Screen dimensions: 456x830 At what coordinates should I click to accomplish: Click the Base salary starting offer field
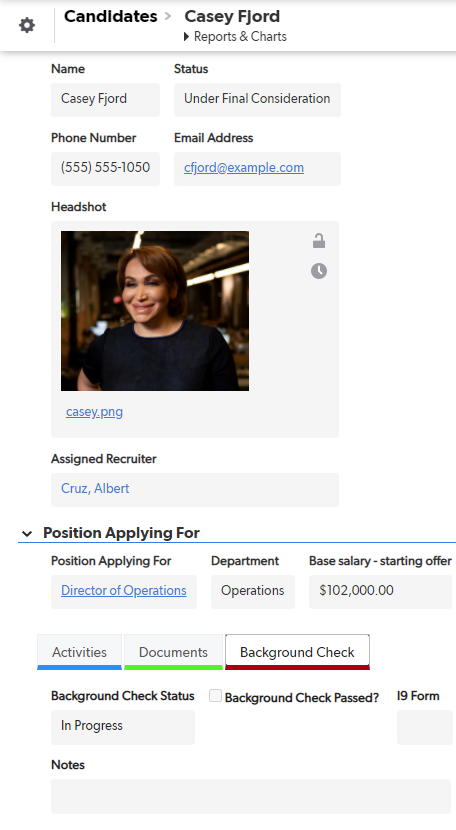pos(380,591)
